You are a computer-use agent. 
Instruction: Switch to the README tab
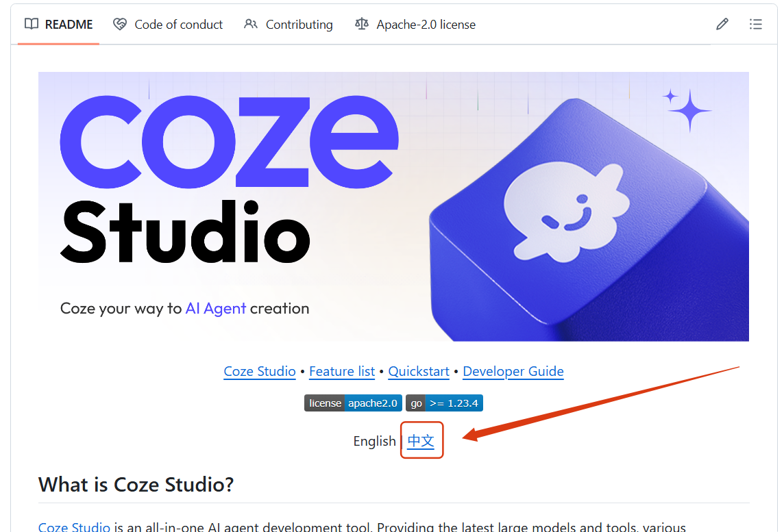pos(58,25)
